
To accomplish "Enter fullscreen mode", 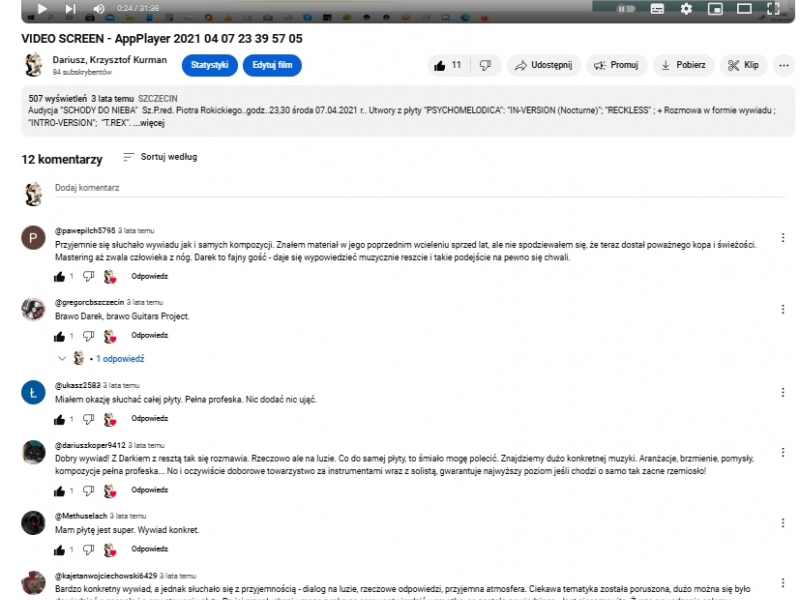I will pos(773,9).
